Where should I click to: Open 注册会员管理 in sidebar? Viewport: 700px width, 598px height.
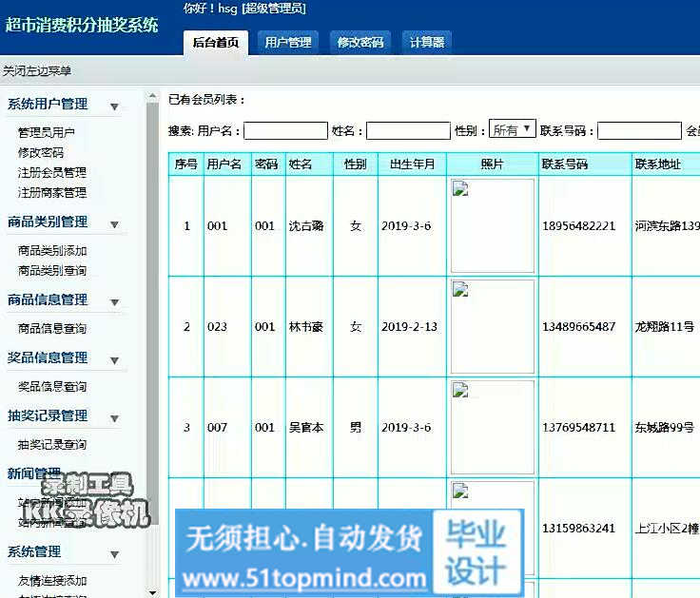(x=51, y=172)
